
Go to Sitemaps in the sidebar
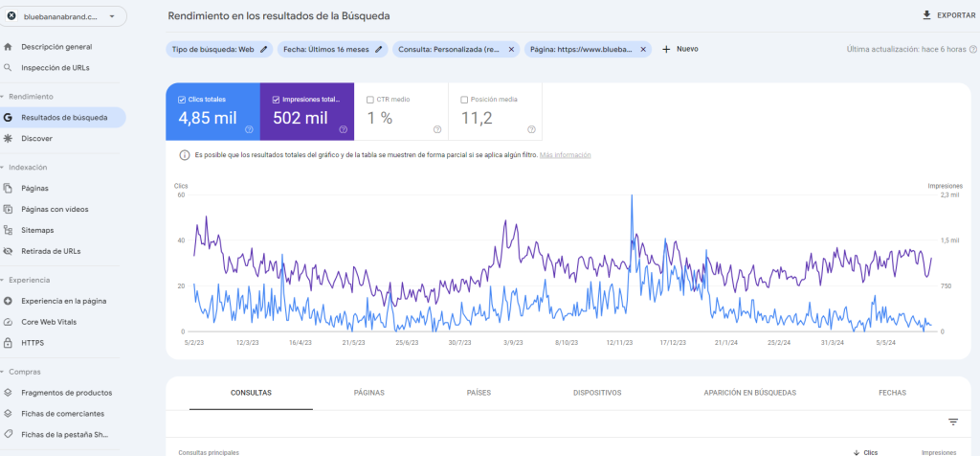click(37, 230)
